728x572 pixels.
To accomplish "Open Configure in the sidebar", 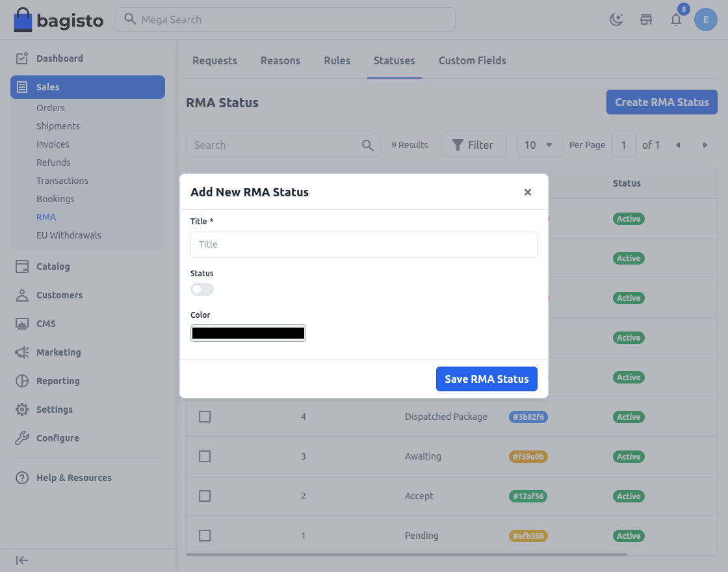I will [x=88, y=438].
